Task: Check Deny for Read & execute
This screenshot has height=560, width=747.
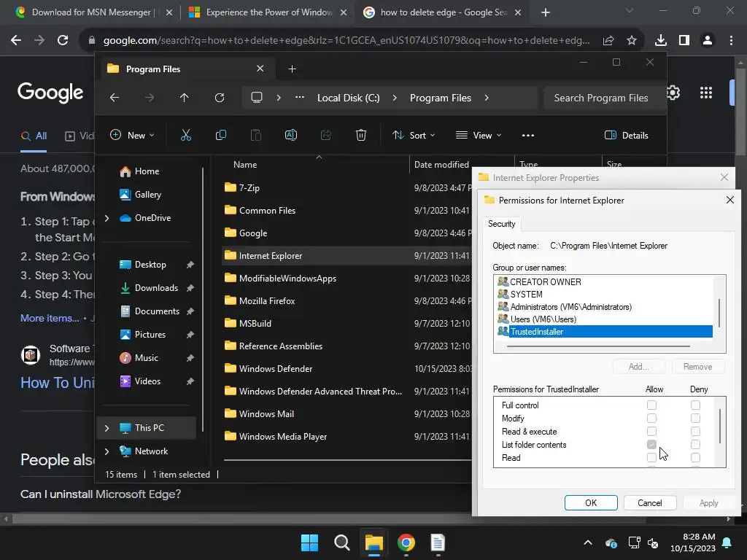Action: [695, 432]
